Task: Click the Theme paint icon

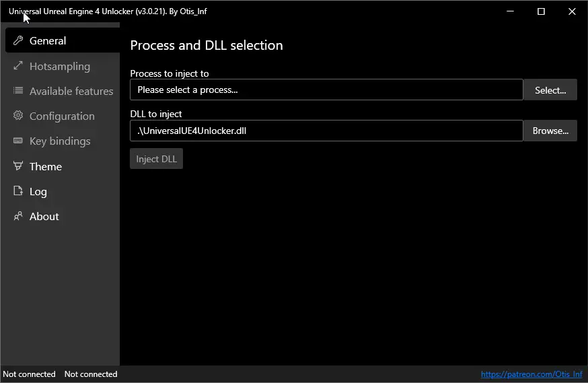Action: [18, 166]
